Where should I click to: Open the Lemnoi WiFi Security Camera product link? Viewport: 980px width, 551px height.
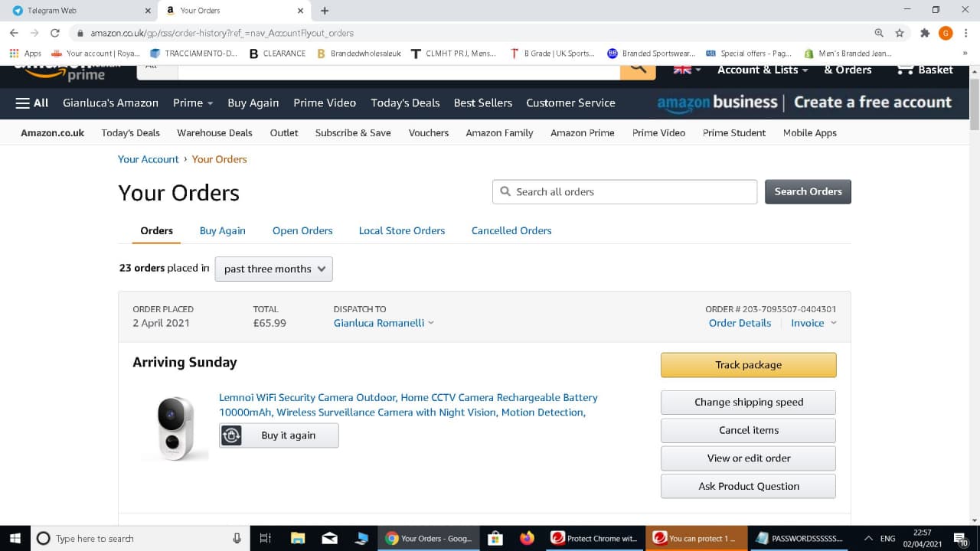point(408,405)
